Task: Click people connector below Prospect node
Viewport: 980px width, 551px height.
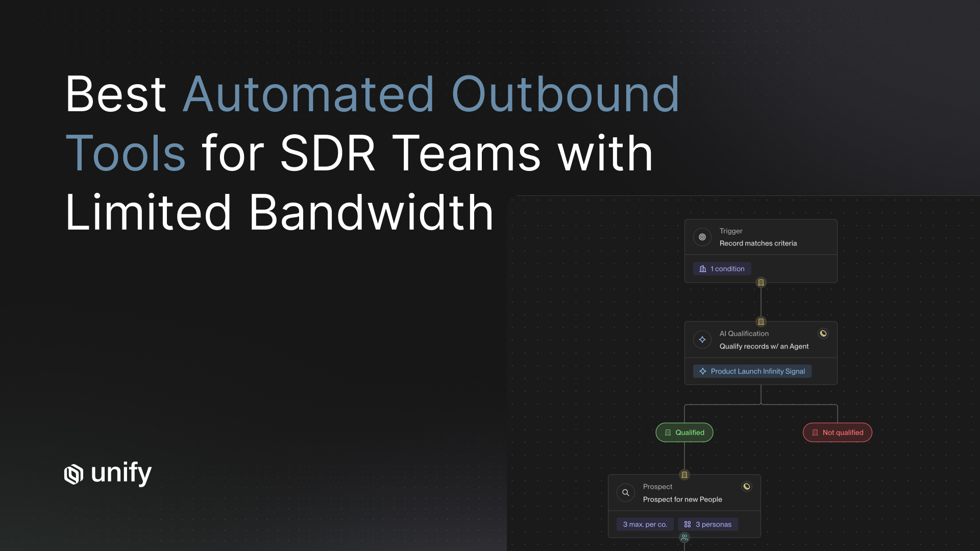Action: (x=684, y=537)
